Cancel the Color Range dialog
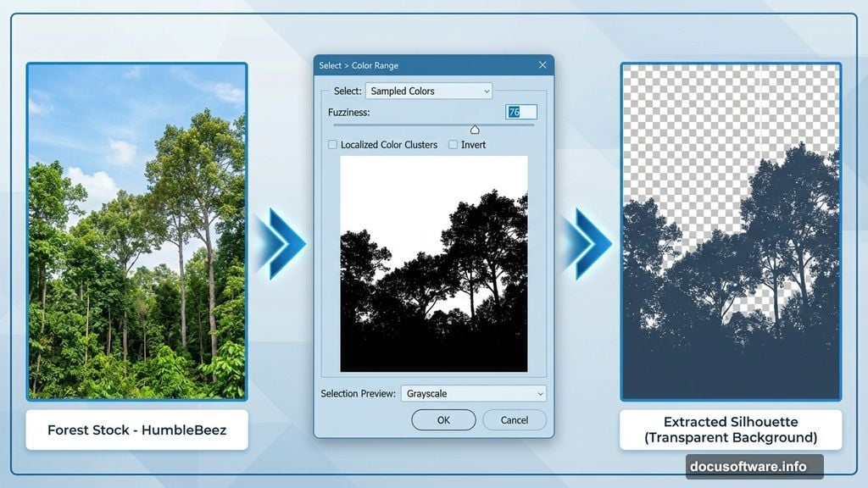 tap(514, 419)
